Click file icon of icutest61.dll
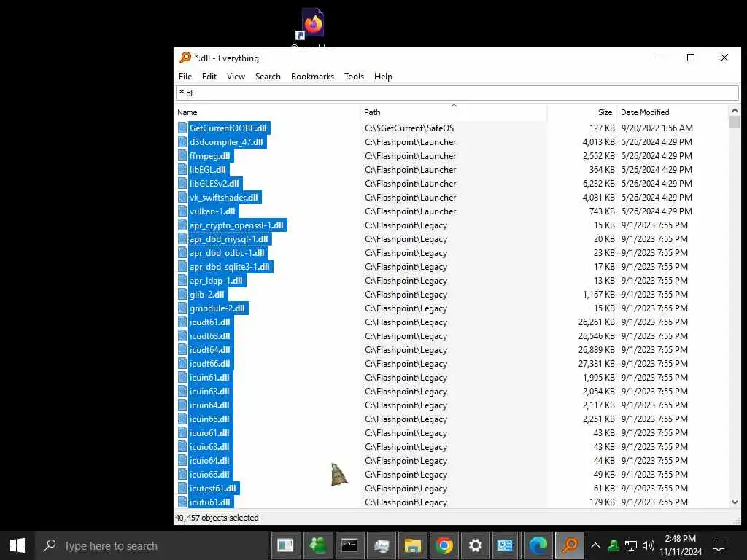Viewport: 747px width, 560px height. 182,488
